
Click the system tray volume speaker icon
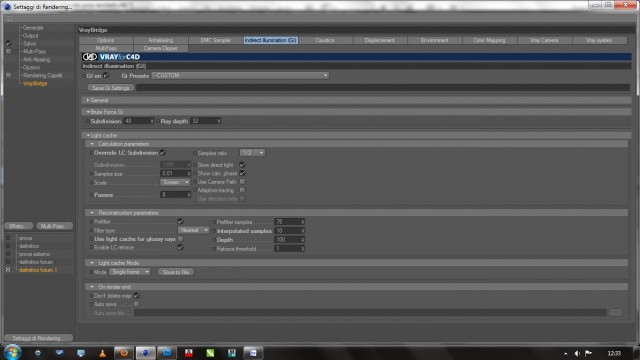click(577, 353)
